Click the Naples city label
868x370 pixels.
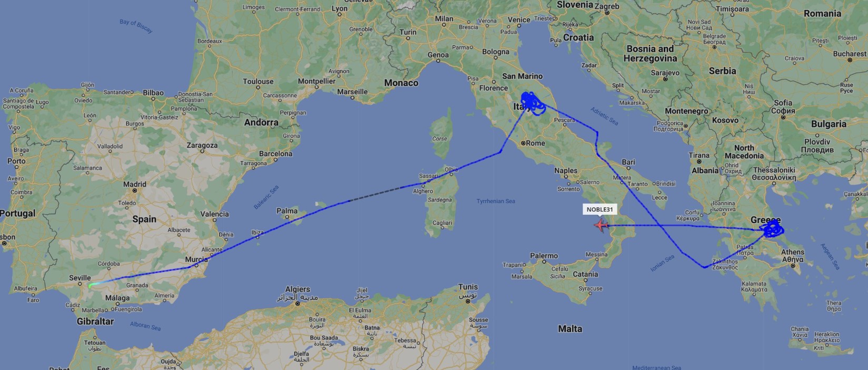566,171
